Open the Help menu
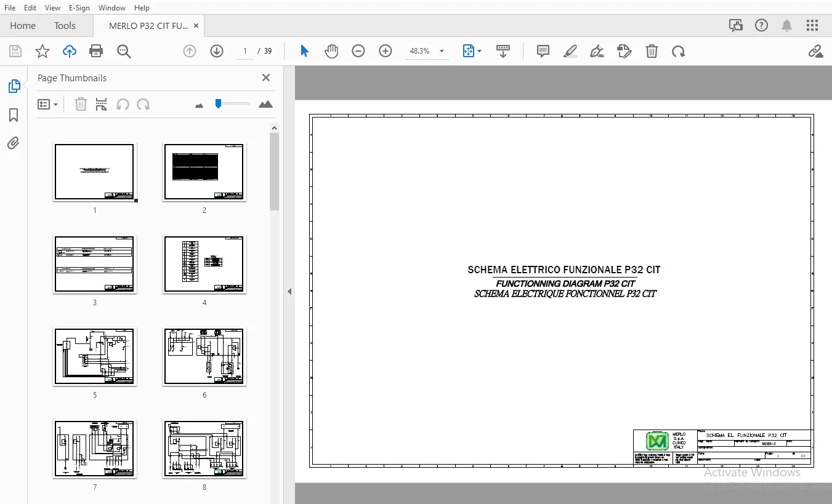The height and width of the screenshot is (504, 832). tap(142, 8)
